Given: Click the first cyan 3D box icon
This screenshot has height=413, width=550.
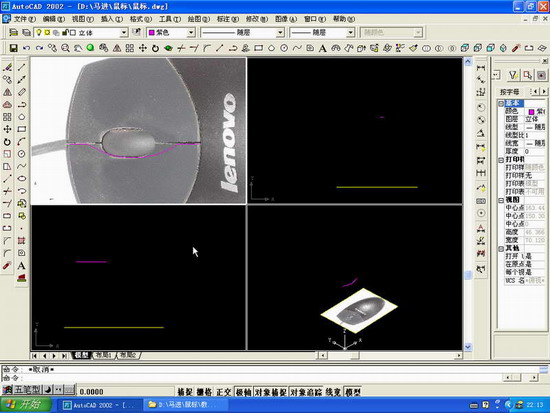Looking at the screenshot, I should 465,48.
